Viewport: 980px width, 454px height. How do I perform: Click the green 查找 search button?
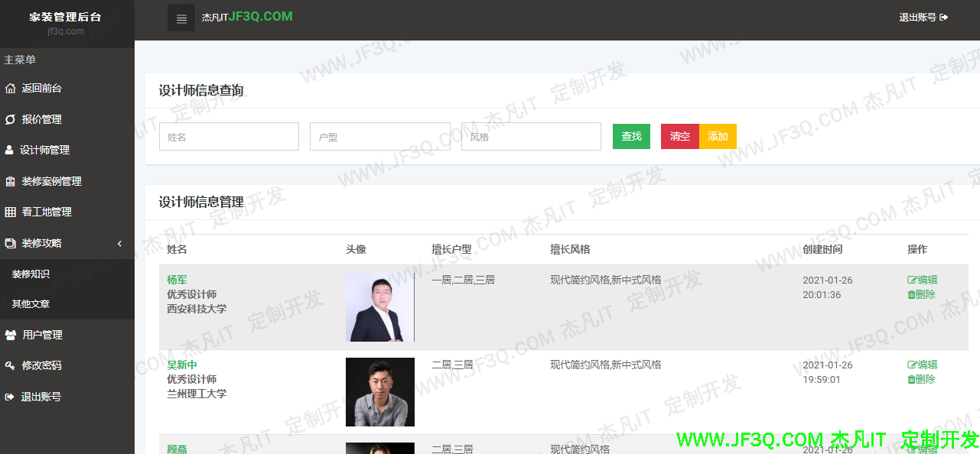631,136
